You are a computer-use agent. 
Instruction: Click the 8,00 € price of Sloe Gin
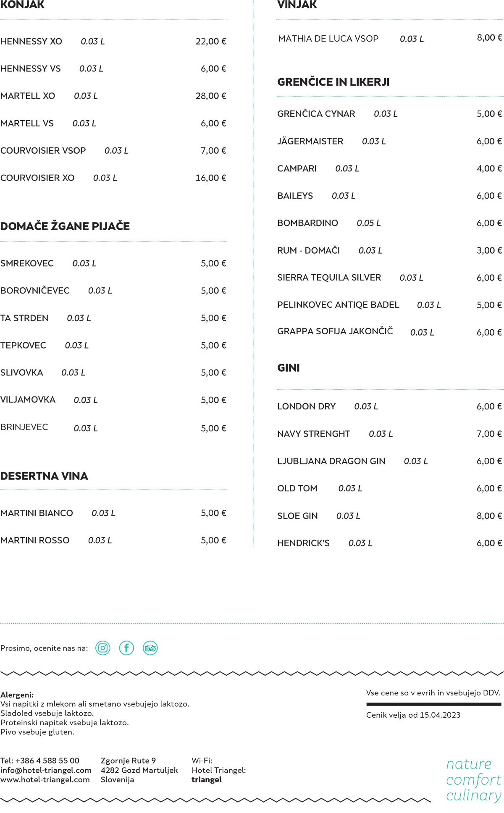pos(489,516)
